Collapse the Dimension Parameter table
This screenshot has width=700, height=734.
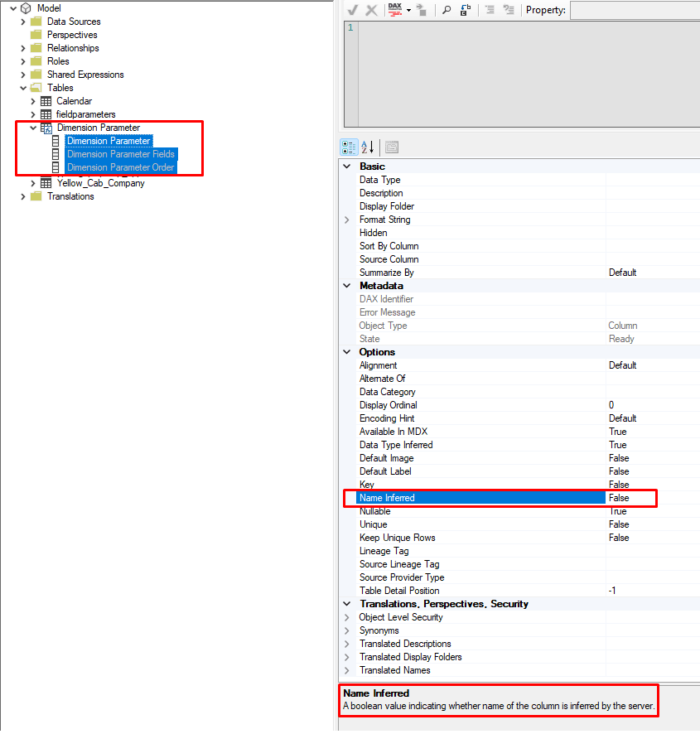pyautogui.click(x=33, y=128)
